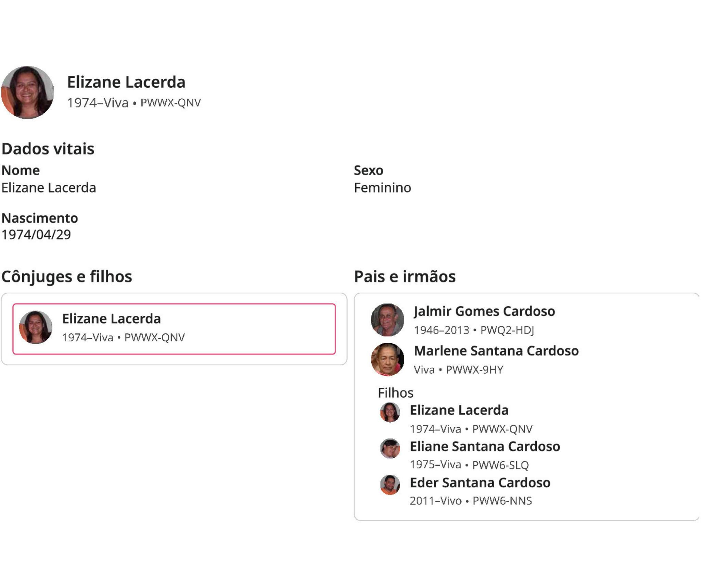Click Elizane Lacerda's large header profile photo

[27, 92]
